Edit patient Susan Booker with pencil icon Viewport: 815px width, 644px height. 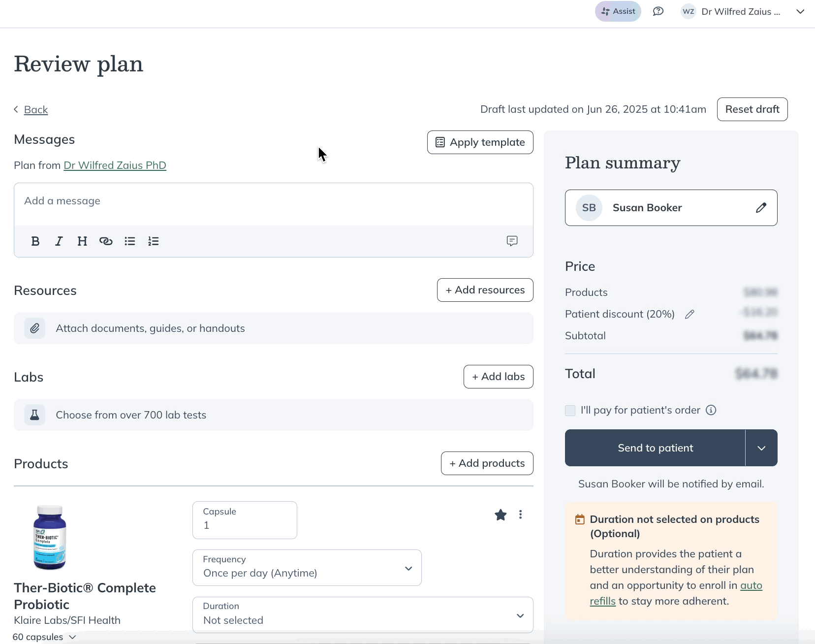point(761,208)
